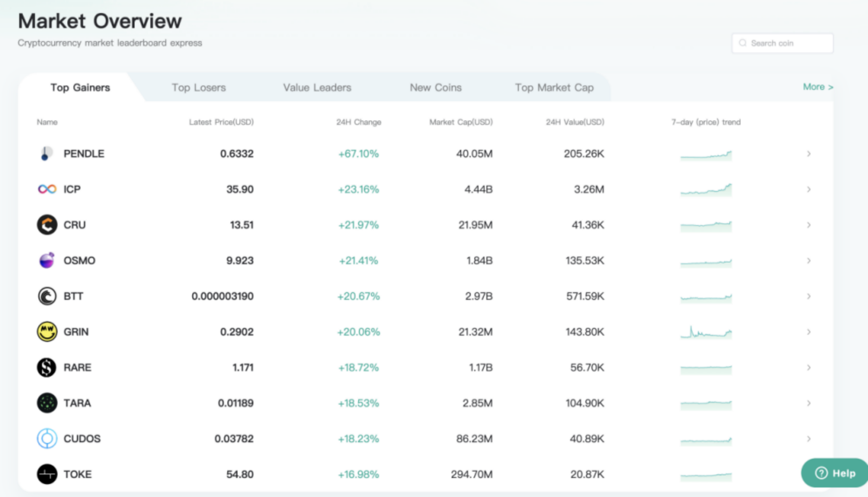Expand the OSMO row chevron arrow

(809, 261)
